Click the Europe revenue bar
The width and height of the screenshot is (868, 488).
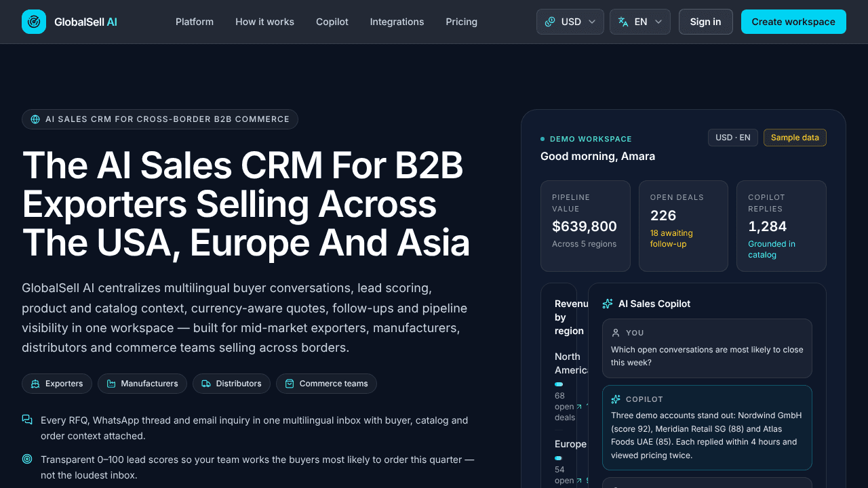pos(558,458)
